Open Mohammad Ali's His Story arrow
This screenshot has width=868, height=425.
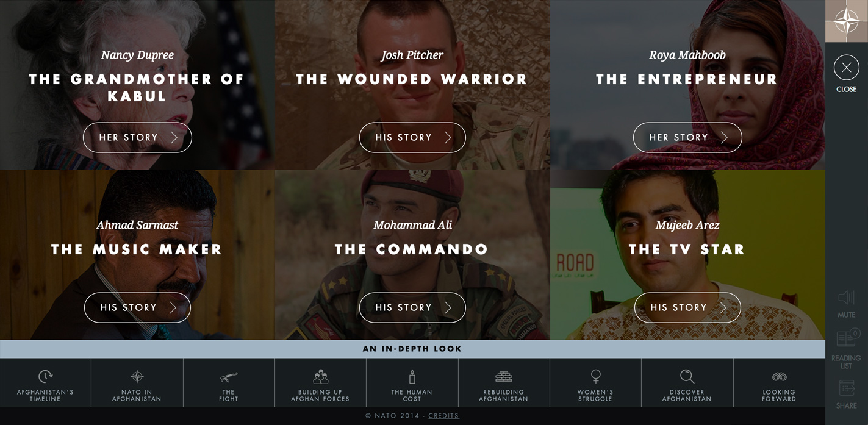(448, 307)
